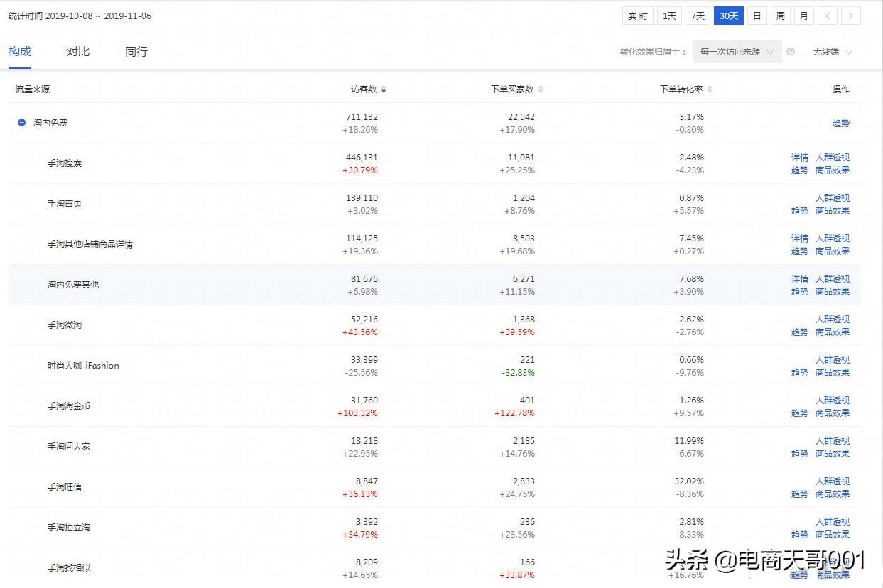View 趋势 for 淘内免费 row

pos(840,124)
